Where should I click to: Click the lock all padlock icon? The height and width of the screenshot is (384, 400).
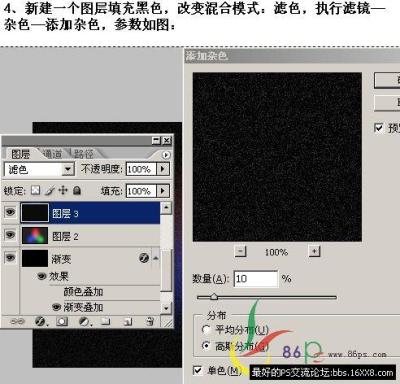point(77,190)
